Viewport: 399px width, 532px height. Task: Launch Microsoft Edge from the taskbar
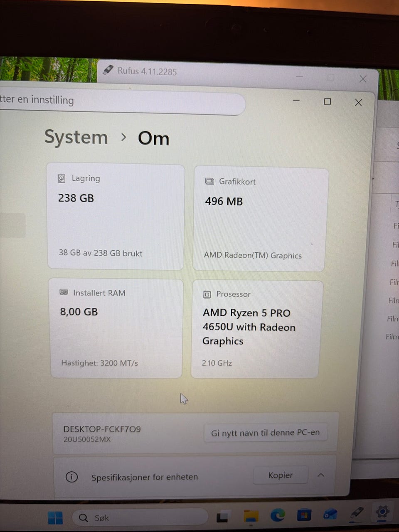pyautogui.click(x=278, y=515)
